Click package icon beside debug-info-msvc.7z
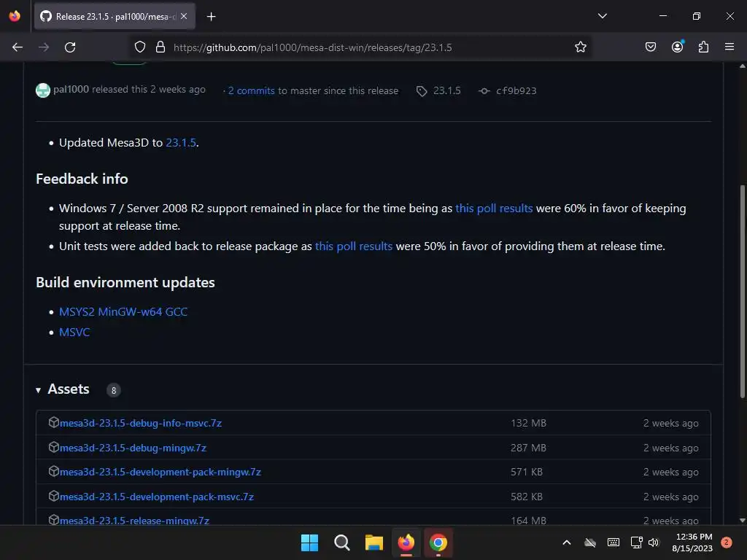 [x=53, y=422]
